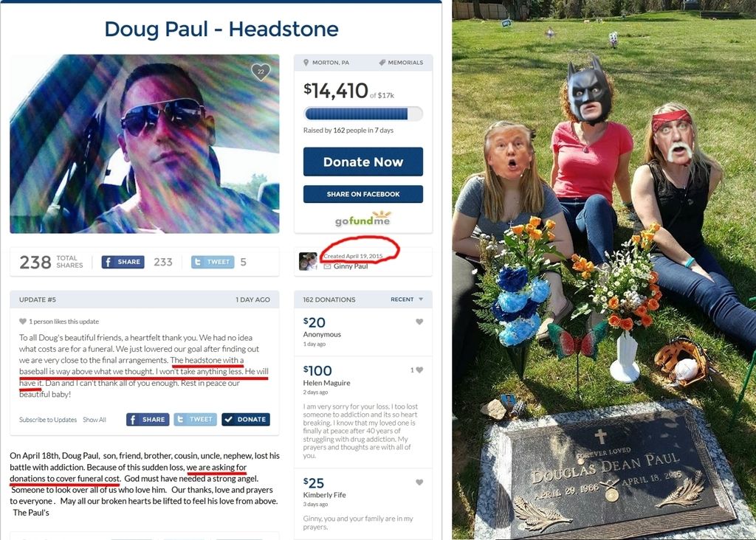Open the Memorials category tag
Image resolution: width=756 pixels, height=540 pixels.
[401, 63]
